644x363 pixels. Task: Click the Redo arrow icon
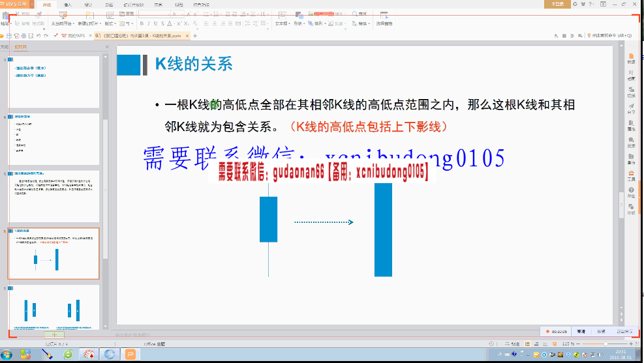pyautogui.click(x=46, y=36)
